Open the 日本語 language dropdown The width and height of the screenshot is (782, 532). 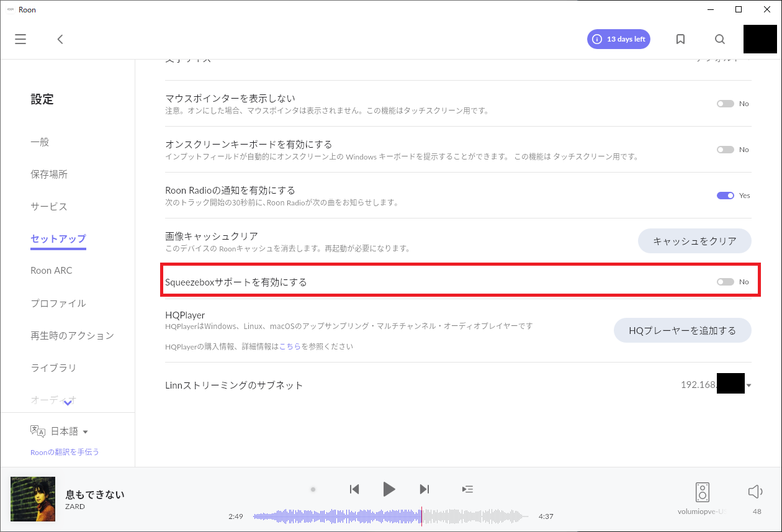70,431
